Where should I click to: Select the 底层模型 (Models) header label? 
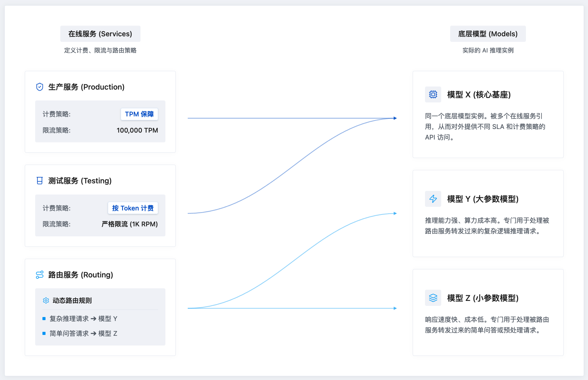(488, 34)
